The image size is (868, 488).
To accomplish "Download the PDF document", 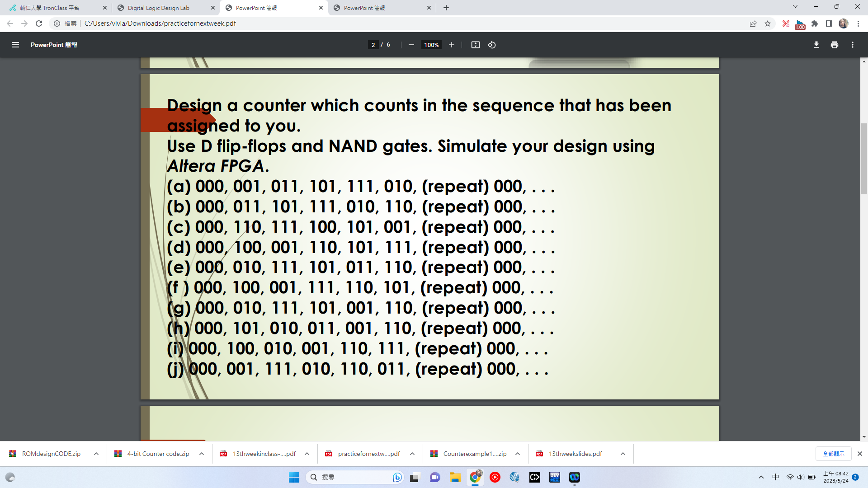I will click(816, 45).
